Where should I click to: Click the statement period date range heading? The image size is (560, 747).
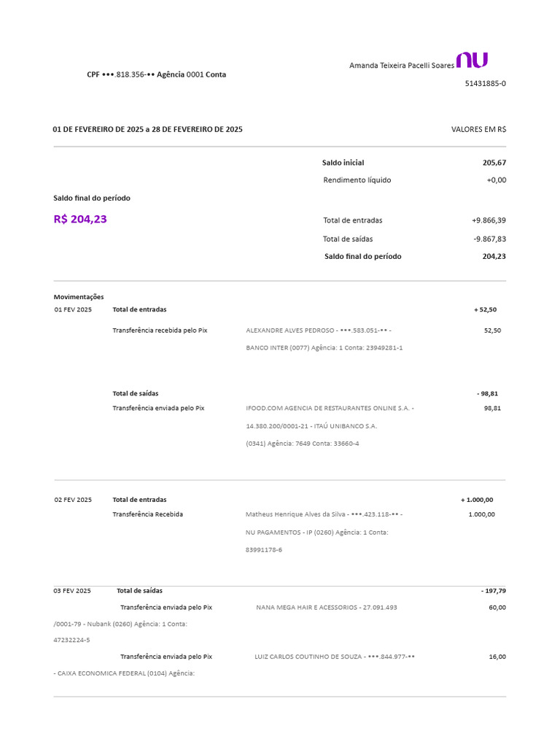(x=147, y=129)
